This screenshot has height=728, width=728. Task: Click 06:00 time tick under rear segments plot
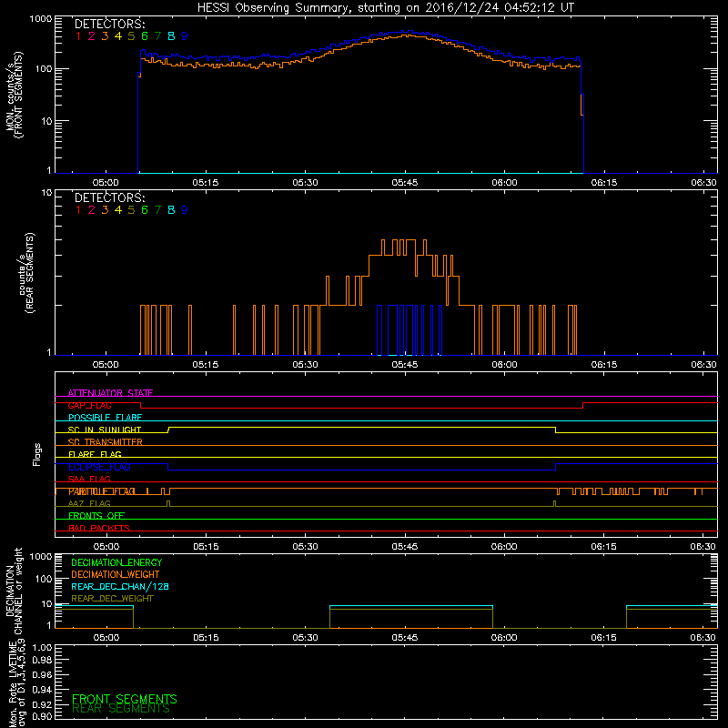click(x=504, y=365)
